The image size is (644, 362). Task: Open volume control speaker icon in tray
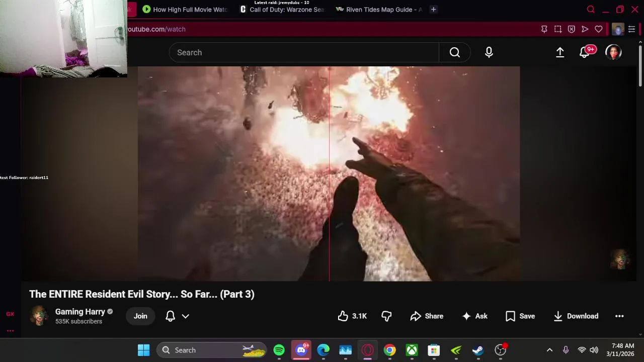pyautogui.click(x=594, y=350)
